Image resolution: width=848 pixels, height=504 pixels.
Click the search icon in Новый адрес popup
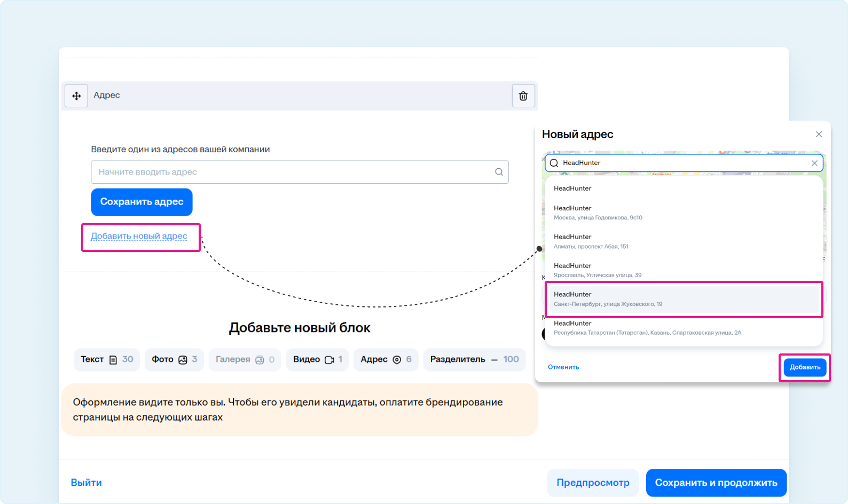click(x=554, y=163)
